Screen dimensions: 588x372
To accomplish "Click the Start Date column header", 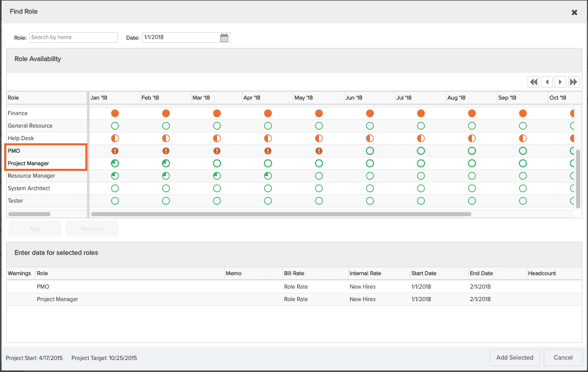I will click(439, 274).
